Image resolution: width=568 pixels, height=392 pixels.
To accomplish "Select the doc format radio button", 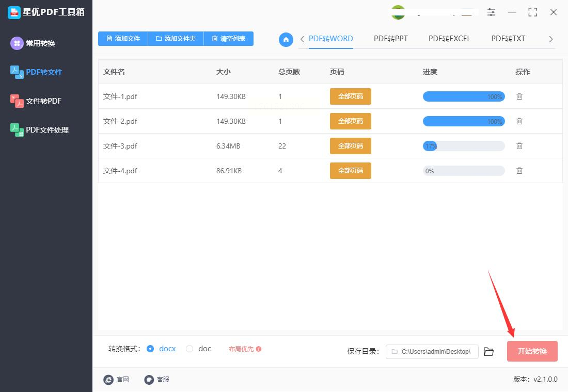I will coord(190,349).
